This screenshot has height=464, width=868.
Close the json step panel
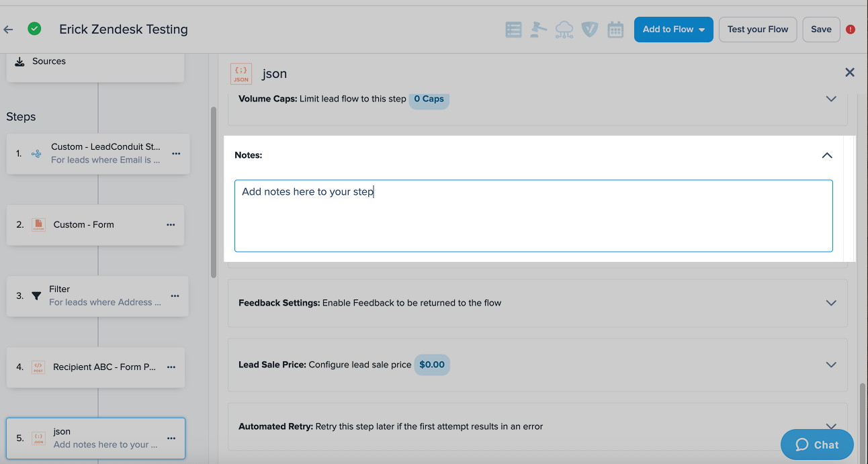pyautogui.click(x=850, y=73)
